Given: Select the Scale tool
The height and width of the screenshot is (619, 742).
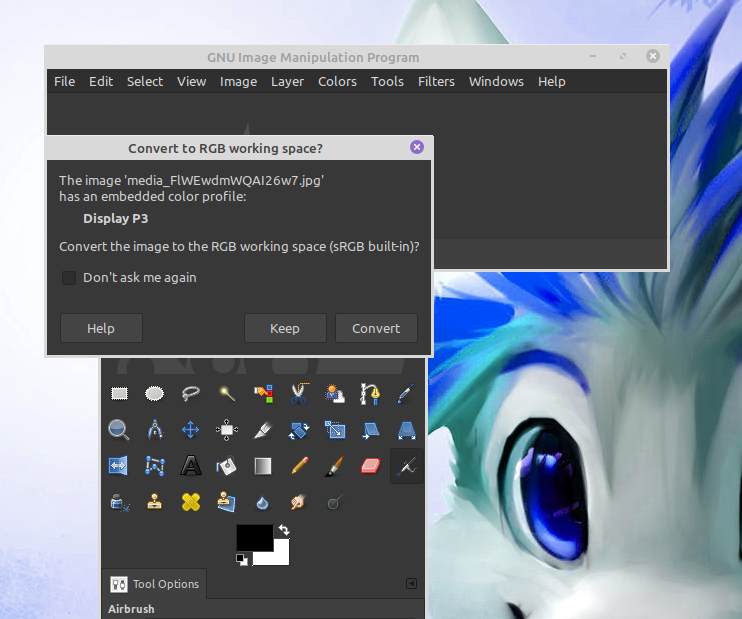Looking at the screenshot, I should [335, 430].
